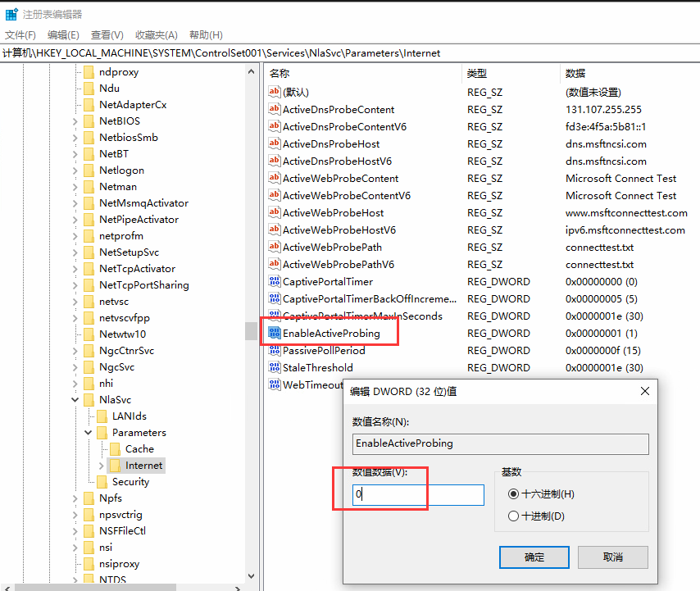Click the string icon of ActiveDnsProbeContentV6
This screenshot has width=700, height=591.
click(274, 126)
